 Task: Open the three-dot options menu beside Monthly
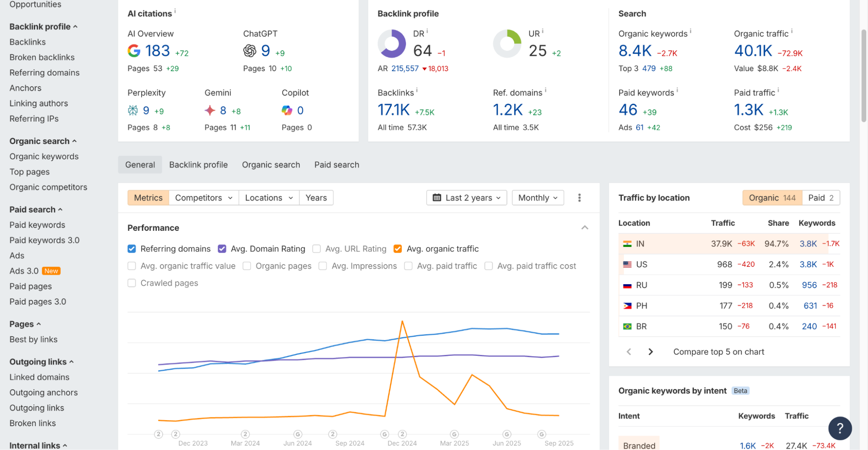tap(579, 197)
